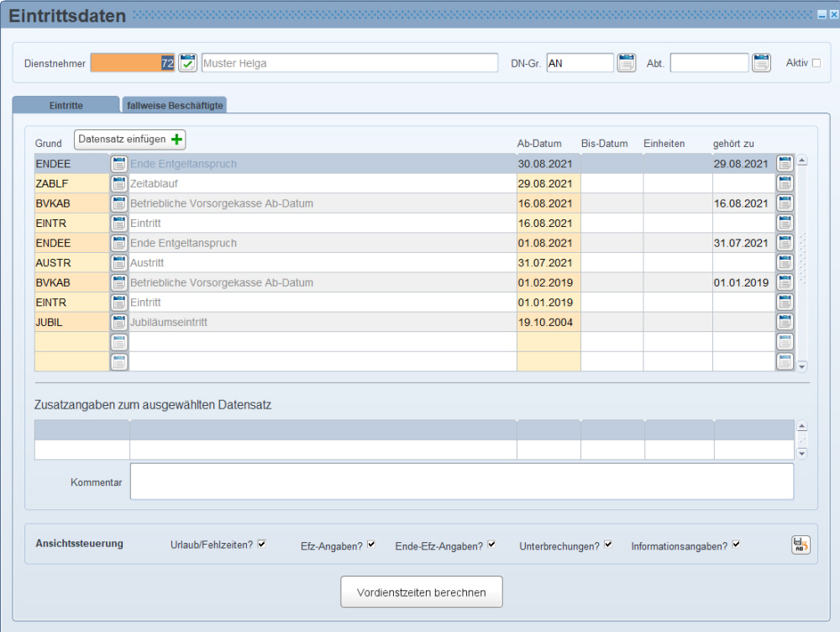840x632 pixels.
Task: Click gehört zu 29.08.2021 cell
Action: 743,164
